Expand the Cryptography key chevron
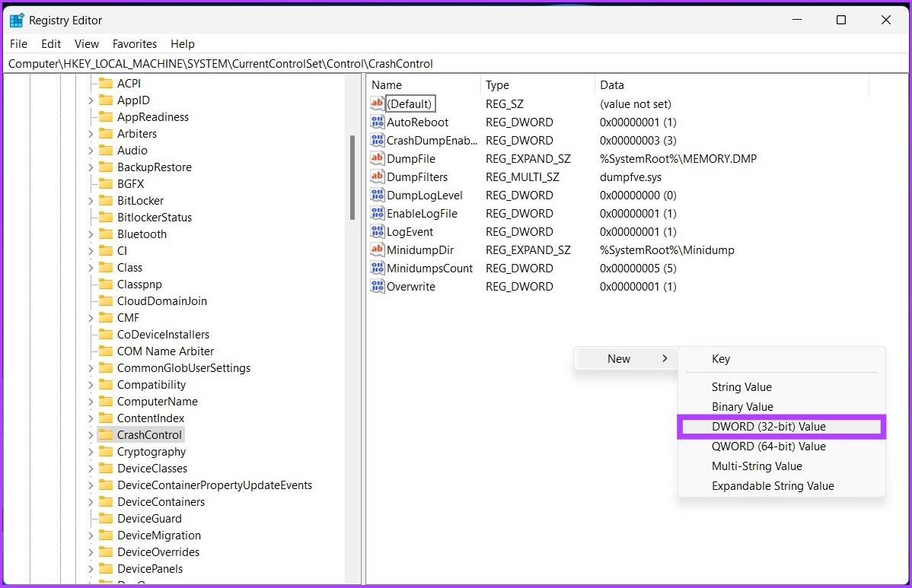 [91, 452]
